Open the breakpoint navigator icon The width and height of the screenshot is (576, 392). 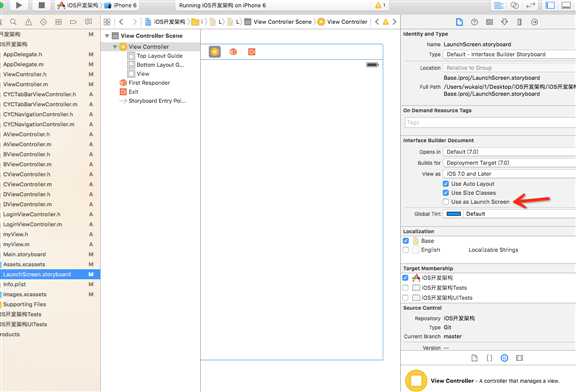pyautogui.click(x=73, y=22)
